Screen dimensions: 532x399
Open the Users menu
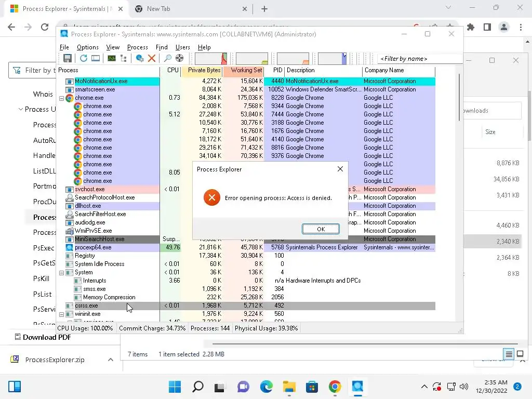pyautogui.click(x=182, y=47)
